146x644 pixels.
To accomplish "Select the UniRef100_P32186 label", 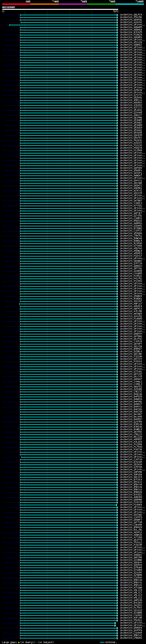I will tap(131, 357).
